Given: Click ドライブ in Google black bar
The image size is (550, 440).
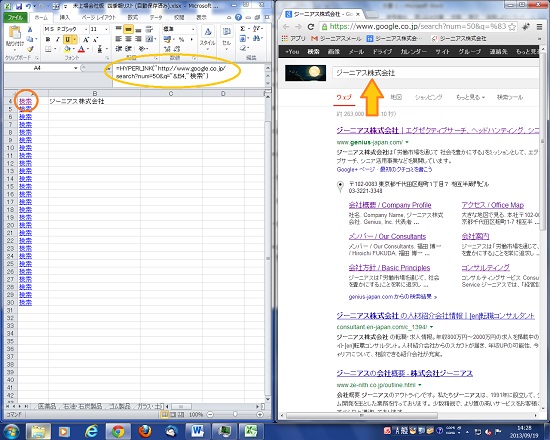Looking at the screenshot, I should [x=382, y=52].
